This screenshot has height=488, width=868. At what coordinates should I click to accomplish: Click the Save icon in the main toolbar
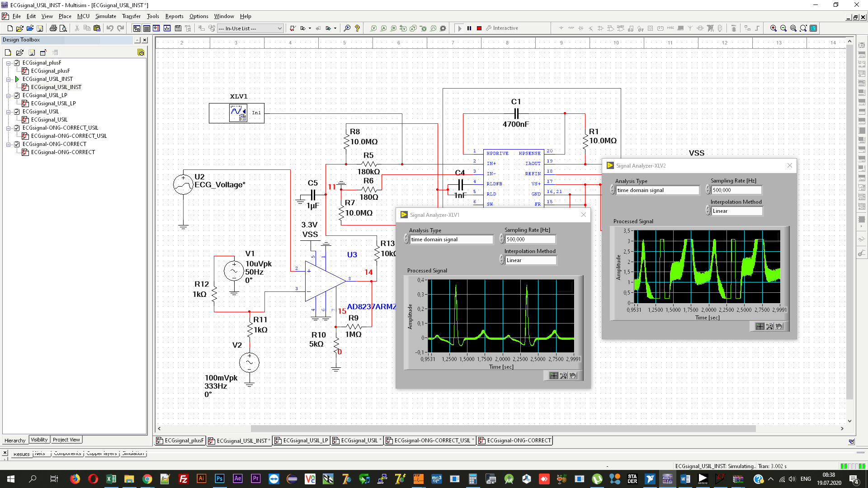point(40,28)
